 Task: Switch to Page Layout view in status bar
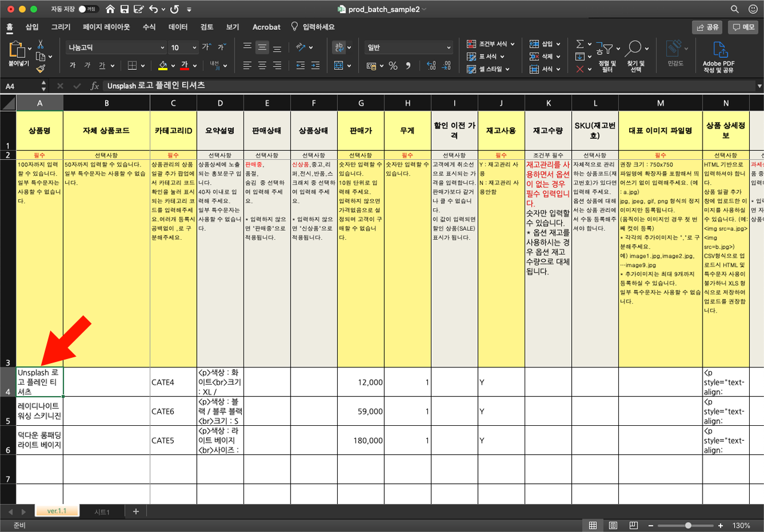point(613,525)
